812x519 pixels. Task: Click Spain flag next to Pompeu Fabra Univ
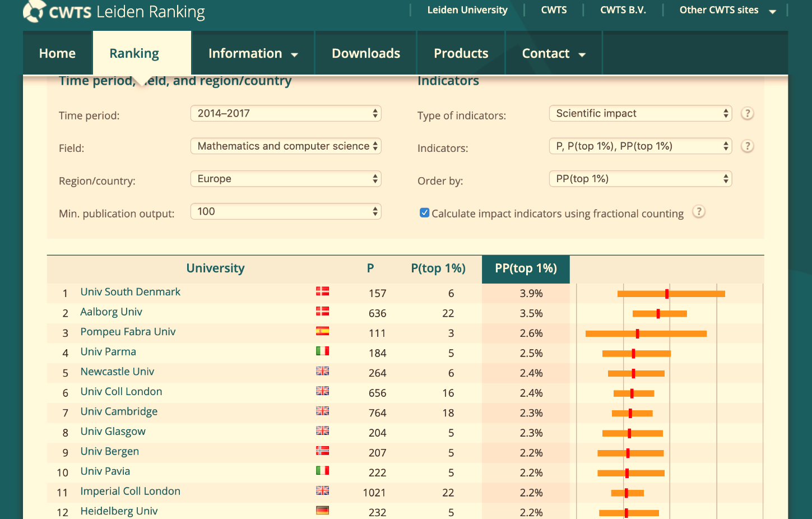point(322,331)
